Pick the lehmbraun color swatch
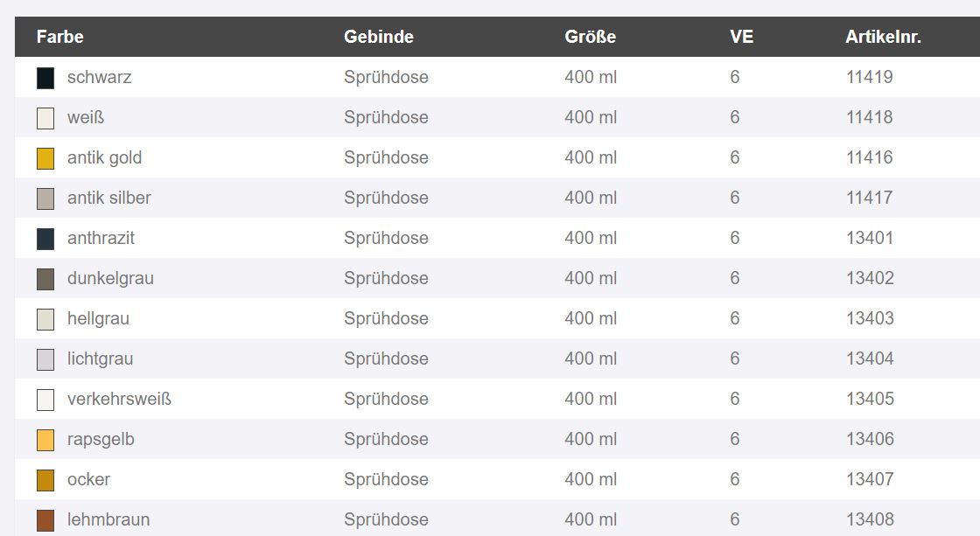This screenshot has width=980, height=536. tap(45, 520)
